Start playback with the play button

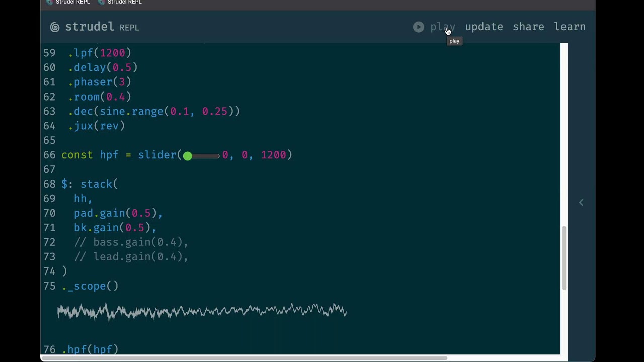coord(434,27)
